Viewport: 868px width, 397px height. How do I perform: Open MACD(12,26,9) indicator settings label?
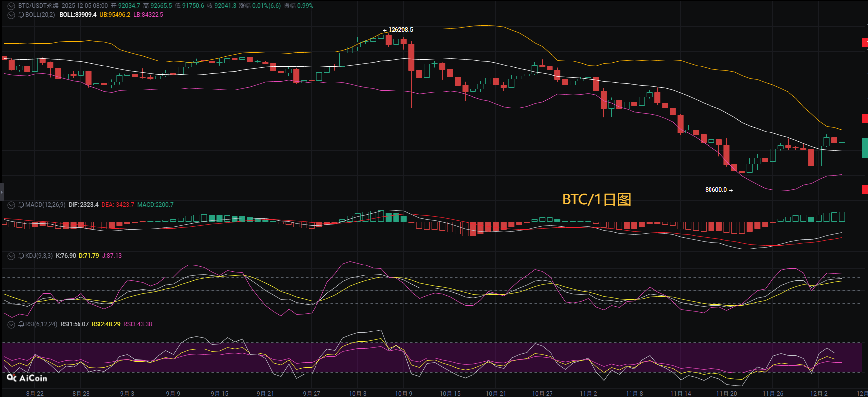coord(45,205)
